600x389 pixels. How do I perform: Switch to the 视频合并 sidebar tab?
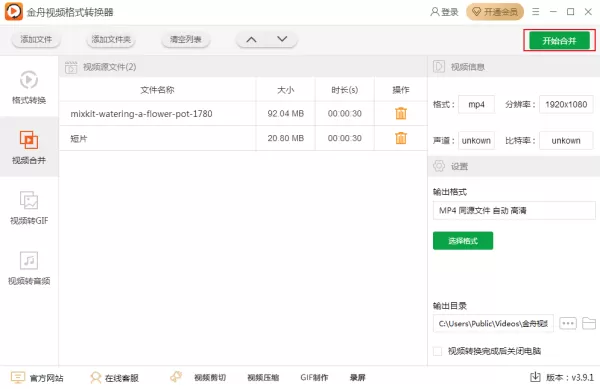pyautogui.click(x=29, y=147)
